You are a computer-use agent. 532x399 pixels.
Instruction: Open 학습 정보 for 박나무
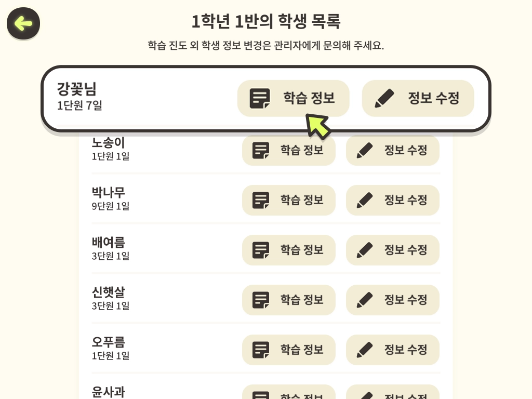pyautogui.click(x=289, y=200)
